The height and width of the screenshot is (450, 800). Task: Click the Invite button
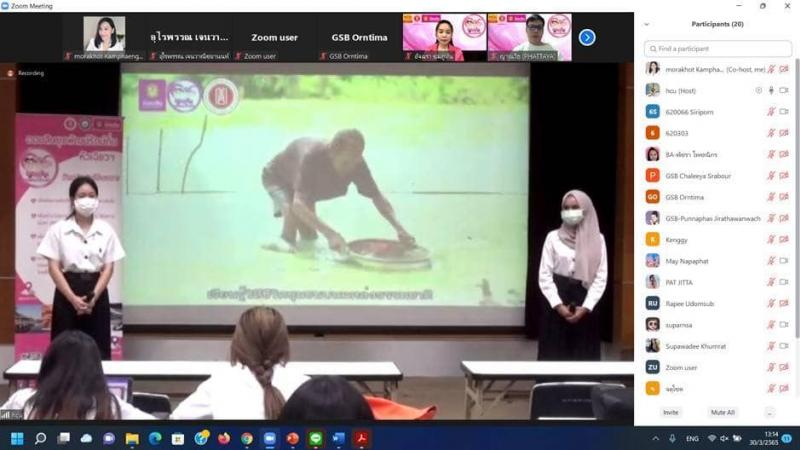tap(670, 412)
